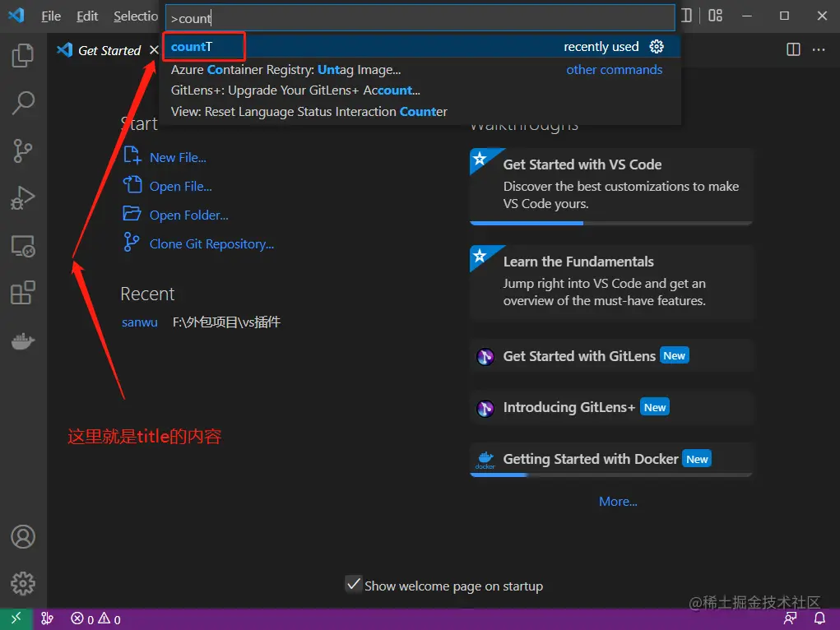
Task: Open the Edit menu
Action: point(86,16)
